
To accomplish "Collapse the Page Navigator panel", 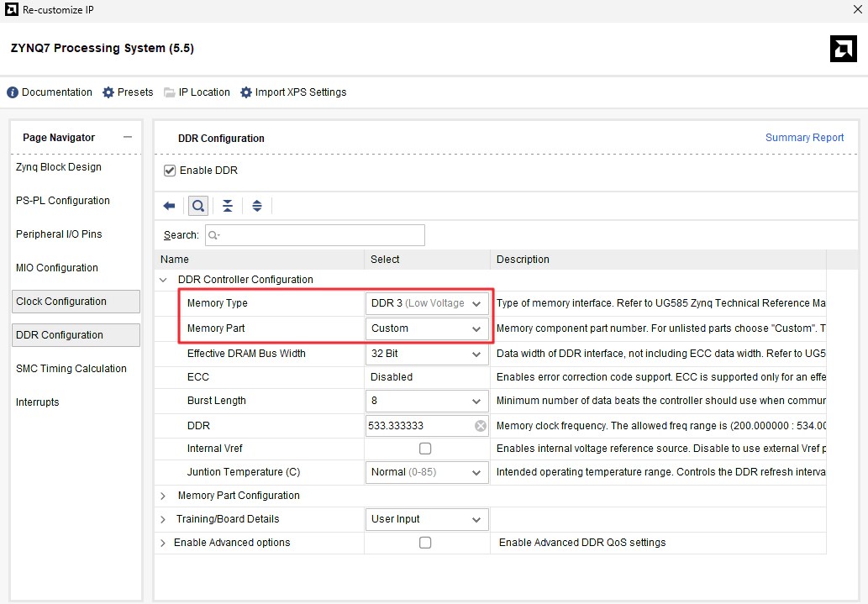I will [x=128, y=137].
